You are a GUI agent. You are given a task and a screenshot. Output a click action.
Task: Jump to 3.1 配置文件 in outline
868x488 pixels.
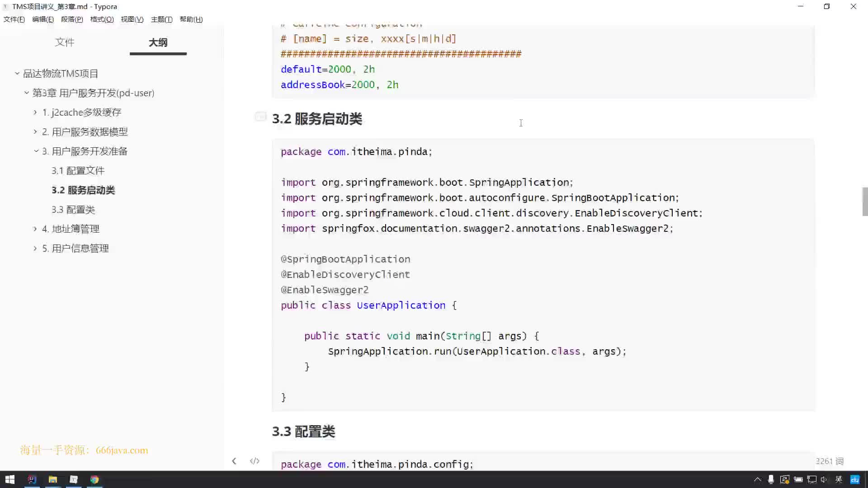click(78, 170)
